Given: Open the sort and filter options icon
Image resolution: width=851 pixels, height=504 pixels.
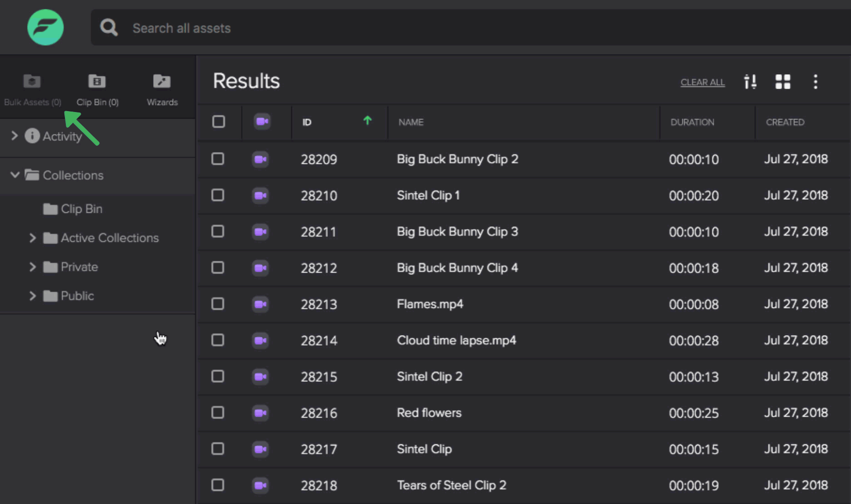Looking at the screenshot, I should (x=750, y=82).
